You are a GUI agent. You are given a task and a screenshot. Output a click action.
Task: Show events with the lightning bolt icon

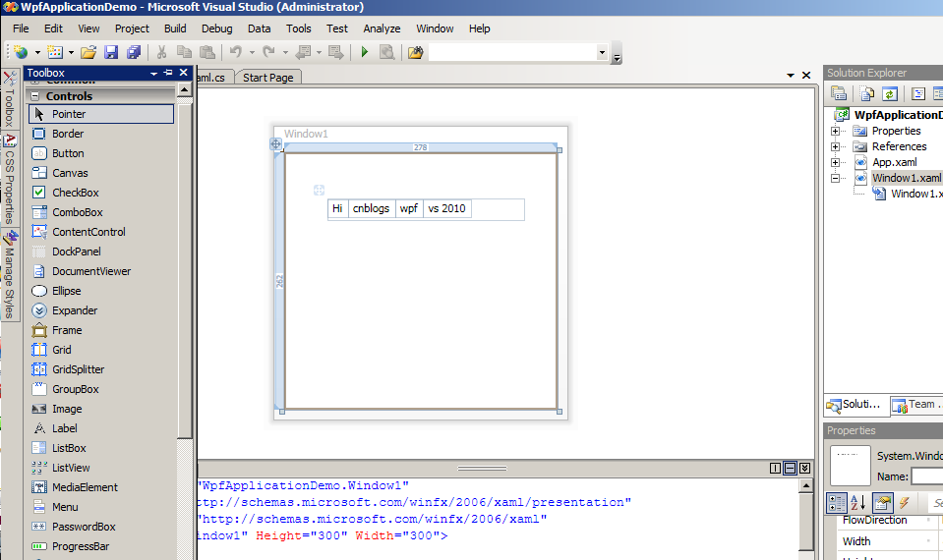[x=904, y=502]
